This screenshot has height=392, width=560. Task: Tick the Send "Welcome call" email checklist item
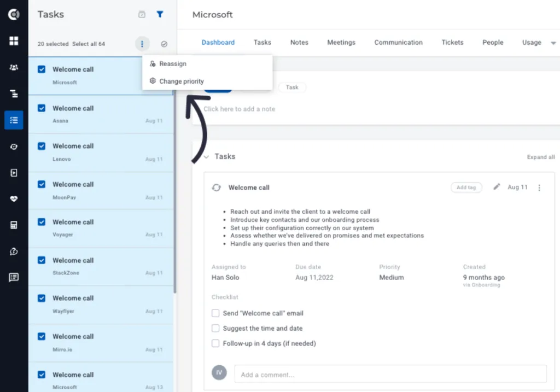pos(215,313)
